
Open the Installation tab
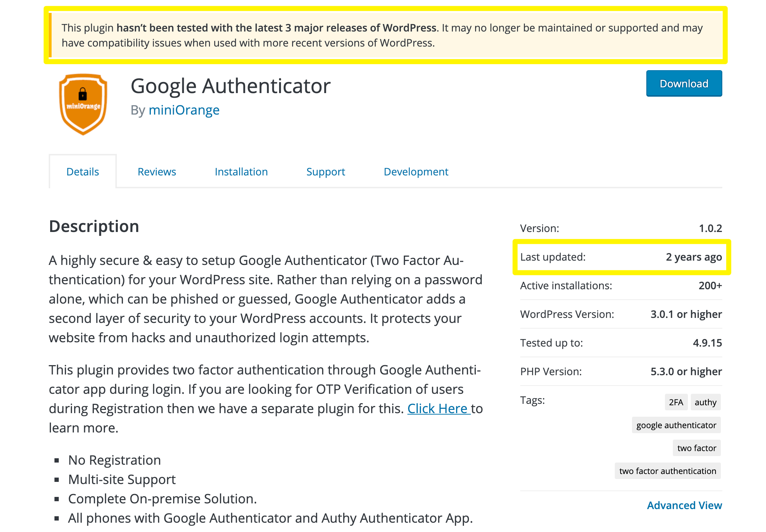241,172
